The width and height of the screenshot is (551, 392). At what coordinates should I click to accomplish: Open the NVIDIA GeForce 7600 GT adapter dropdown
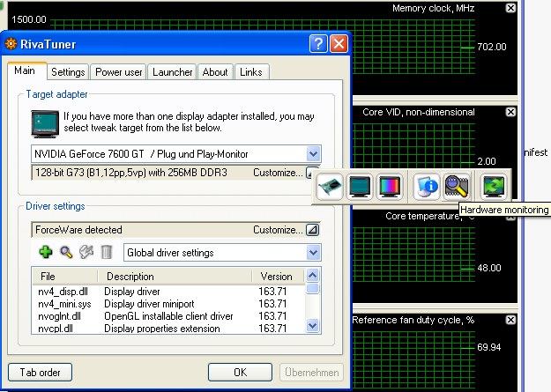[x=313, y=154]
